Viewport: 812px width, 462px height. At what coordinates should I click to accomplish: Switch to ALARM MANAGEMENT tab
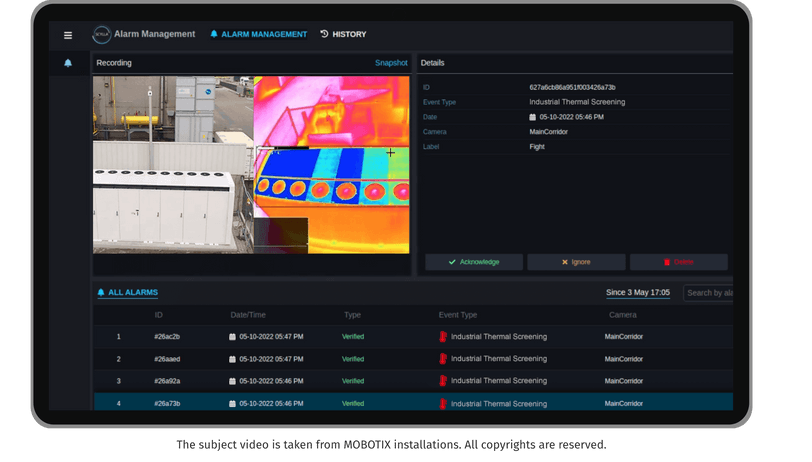(258, 34)
